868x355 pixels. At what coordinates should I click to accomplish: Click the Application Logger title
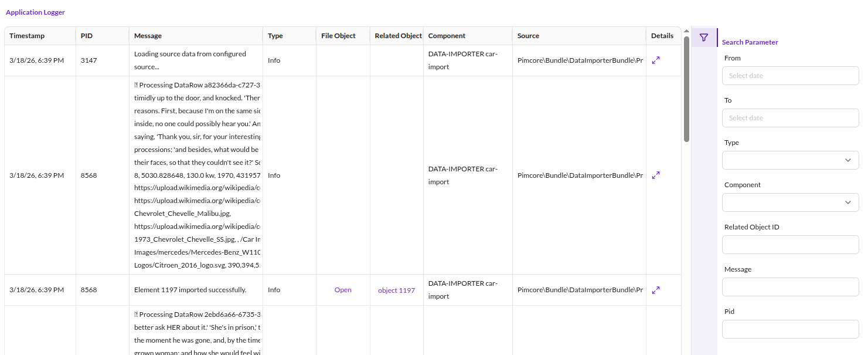click(x=35, y=12)
